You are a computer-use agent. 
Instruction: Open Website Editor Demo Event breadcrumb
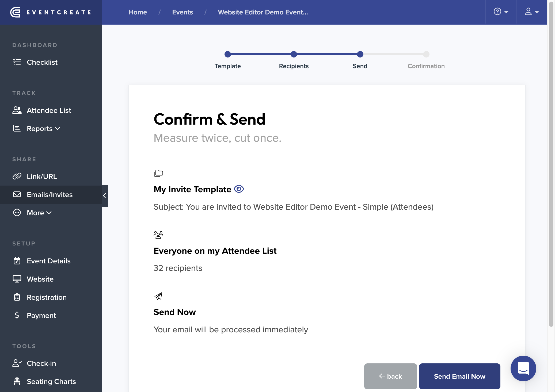[x=263, y=12]
